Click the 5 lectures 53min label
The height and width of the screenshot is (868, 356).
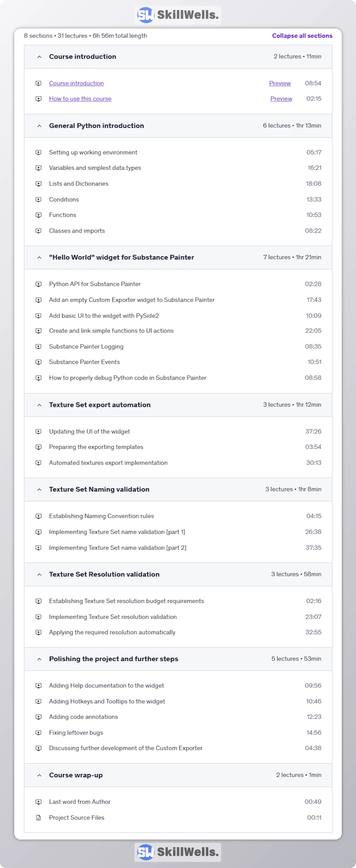pyautogui.click(x=296, y=659)
